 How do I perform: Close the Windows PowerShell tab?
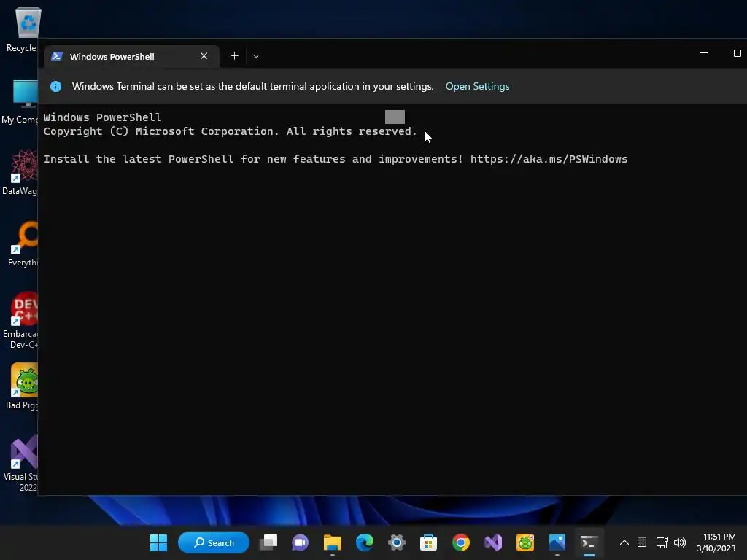point(204,56)
